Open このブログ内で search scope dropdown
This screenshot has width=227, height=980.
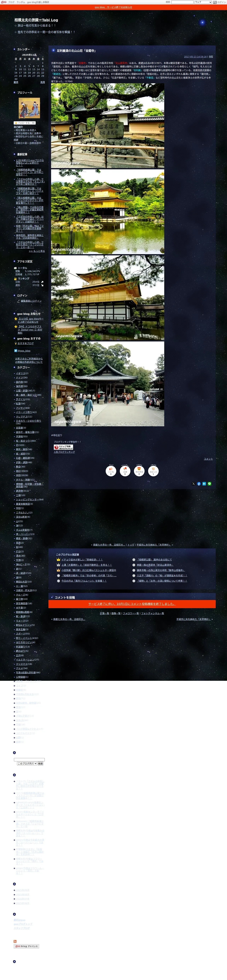pos(27,763)
